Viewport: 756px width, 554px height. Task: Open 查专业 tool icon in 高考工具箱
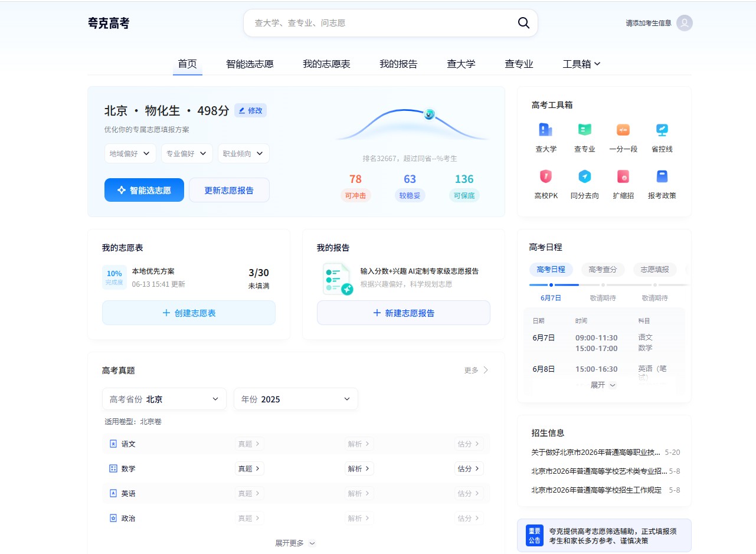click(x=585, y=130)
